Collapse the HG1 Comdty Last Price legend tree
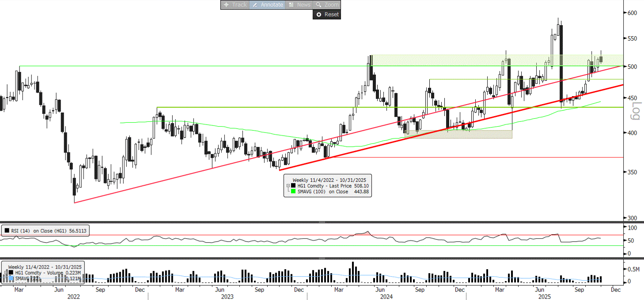644x300 pixels. (x=288, y=186)
